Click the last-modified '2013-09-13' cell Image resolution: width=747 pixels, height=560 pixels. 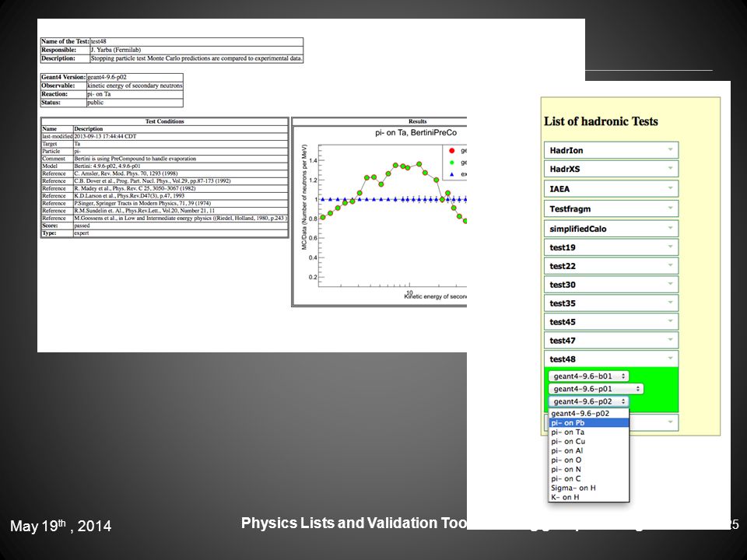click(180, 136)
